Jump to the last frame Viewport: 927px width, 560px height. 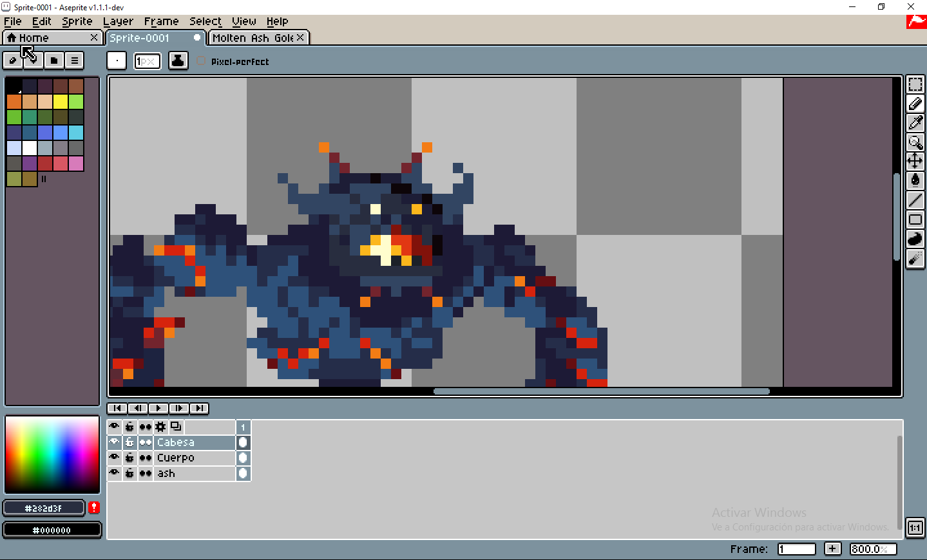(x=200, y=408)
